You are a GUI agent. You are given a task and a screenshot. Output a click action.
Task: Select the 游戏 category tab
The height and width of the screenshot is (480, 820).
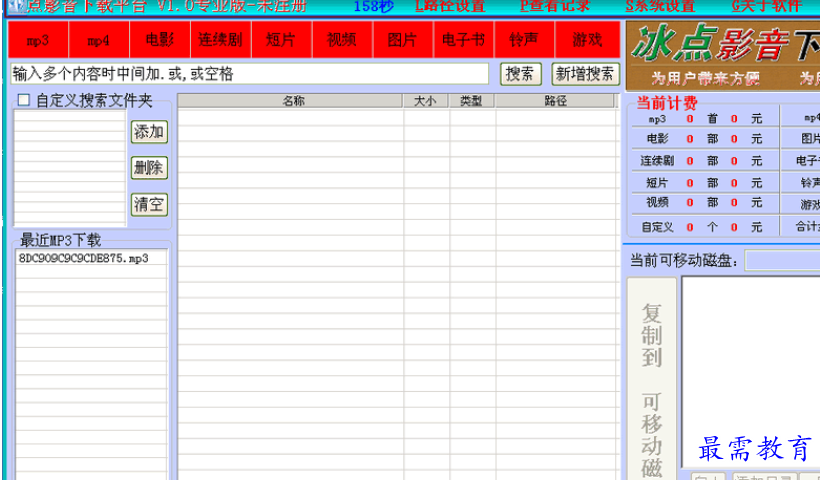[587, 40]
